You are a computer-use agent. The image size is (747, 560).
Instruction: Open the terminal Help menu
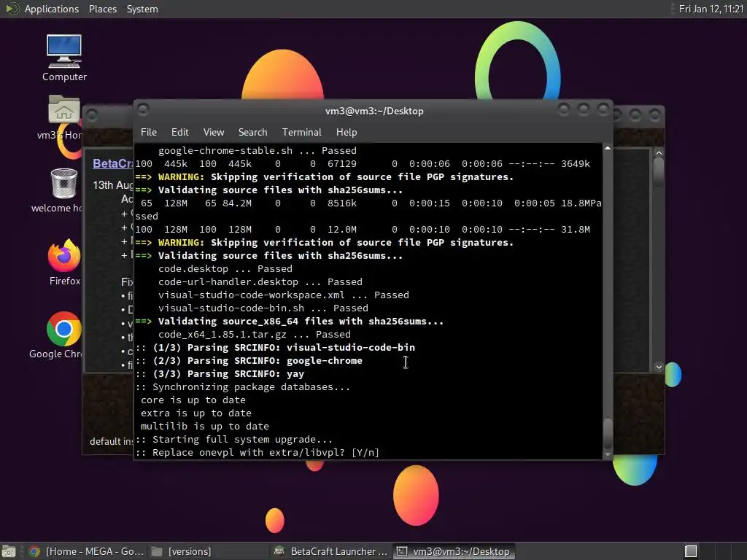pyautogui.click(x=347, y=133)
